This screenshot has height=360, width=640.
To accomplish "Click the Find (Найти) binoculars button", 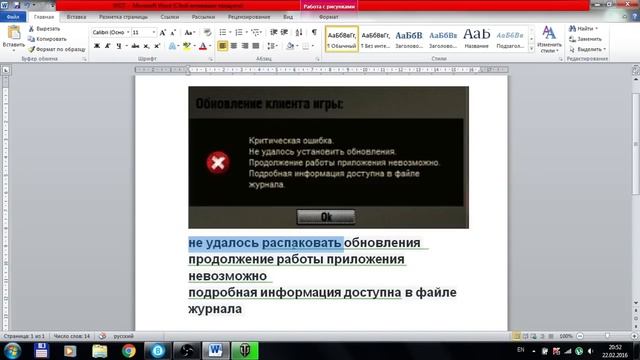I will pyautogui.click(x=584, y=29).
